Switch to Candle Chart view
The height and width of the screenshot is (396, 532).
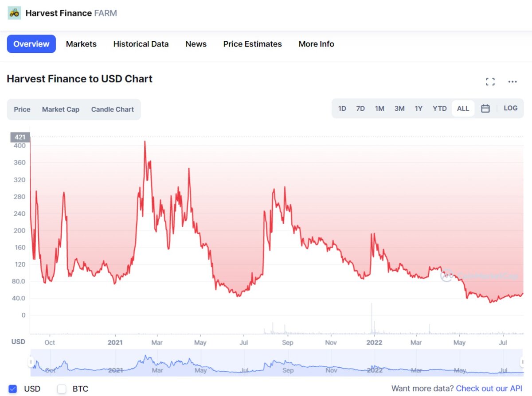click(113, 109)
